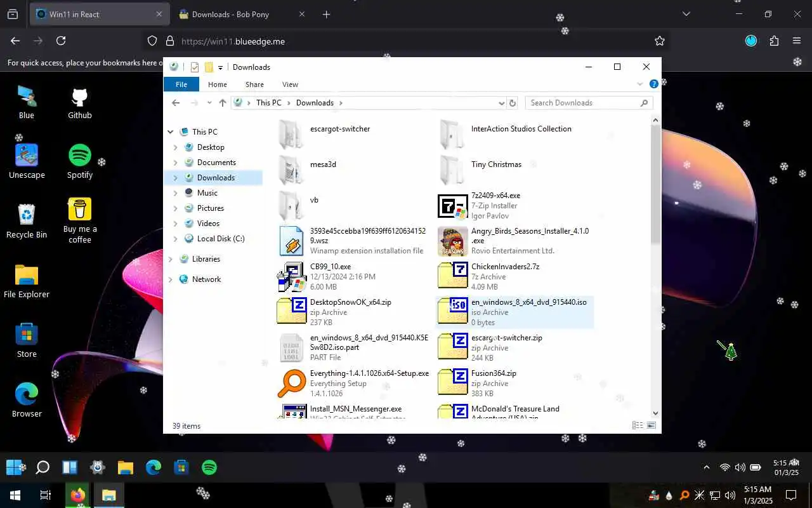The image size is (812, 508).
Task: Select Fusion364.zip archive
Action: (x=514, y=384)
